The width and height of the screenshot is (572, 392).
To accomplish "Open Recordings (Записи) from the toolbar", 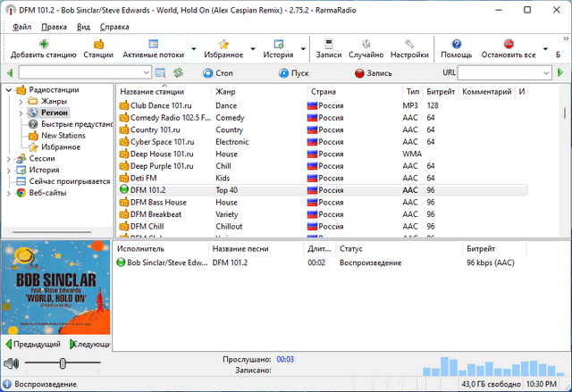I will click(x=329, y=44).
